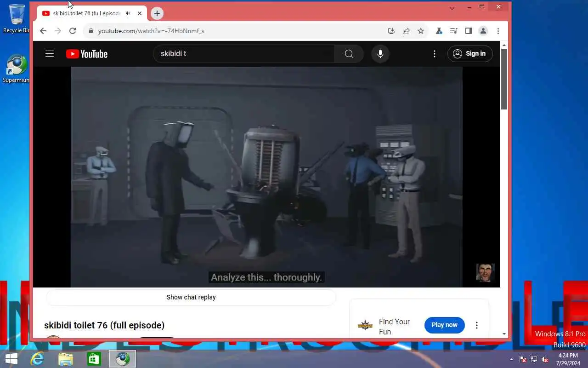The width and height of the screenshot is (588, 368).
Task: Open tab search dropdown chevron
Action: pyautogui.click(x=452, y=8)
